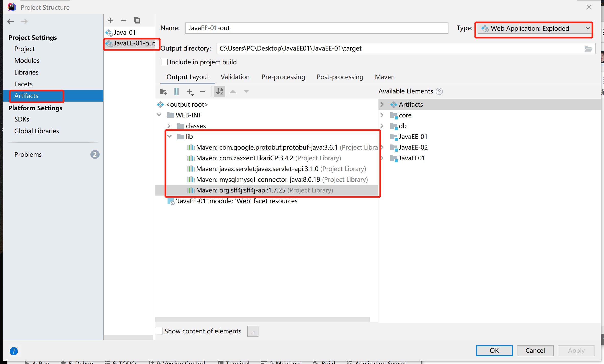Collapse the lib folder tree node

169,136
